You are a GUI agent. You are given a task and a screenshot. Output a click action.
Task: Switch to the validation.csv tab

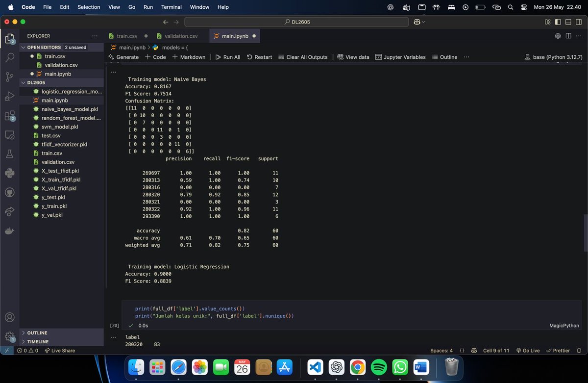click(181, 36)
